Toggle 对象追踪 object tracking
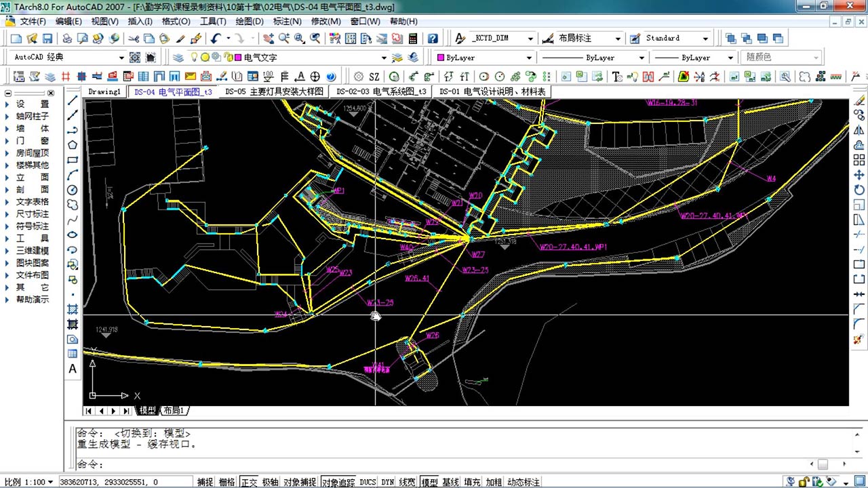The image size is (868, 488). tap(338, 482)
